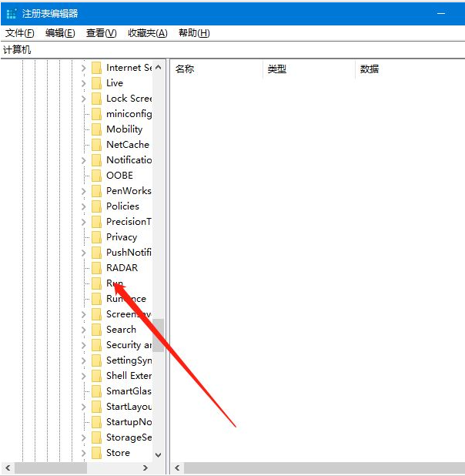
Task: Click the Run key folder icon
Action: click(x=96, y=283)
